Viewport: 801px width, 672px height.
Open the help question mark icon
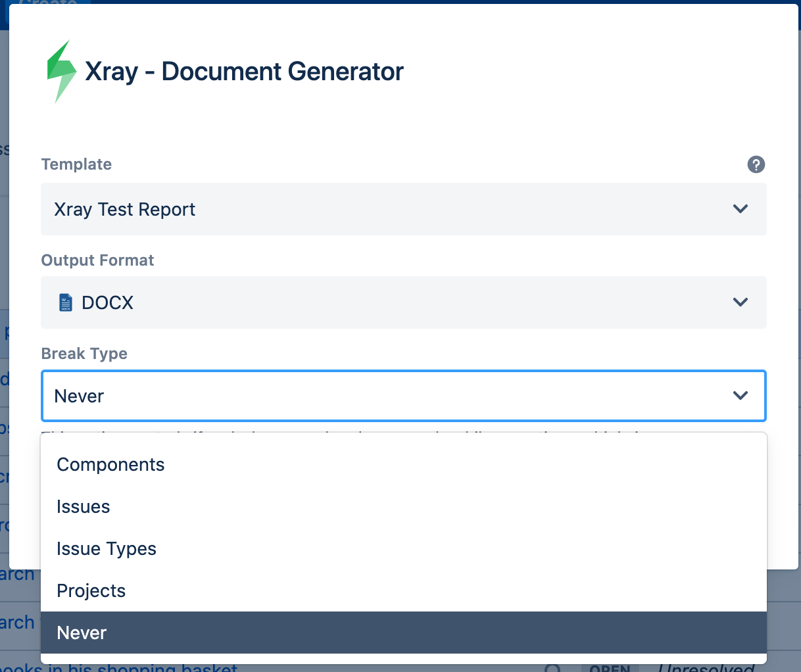tap(756, 164)
